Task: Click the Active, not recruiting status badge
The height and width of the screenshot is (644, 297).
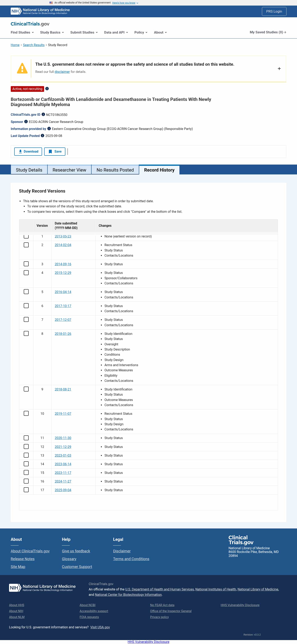Action: 27,89
